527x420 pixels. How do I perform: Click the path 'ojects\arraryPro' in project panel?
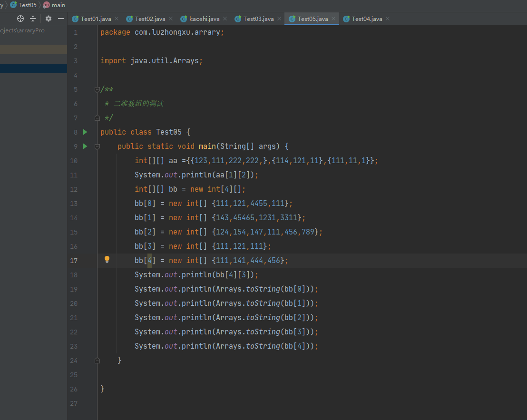[x=22, y=30]
